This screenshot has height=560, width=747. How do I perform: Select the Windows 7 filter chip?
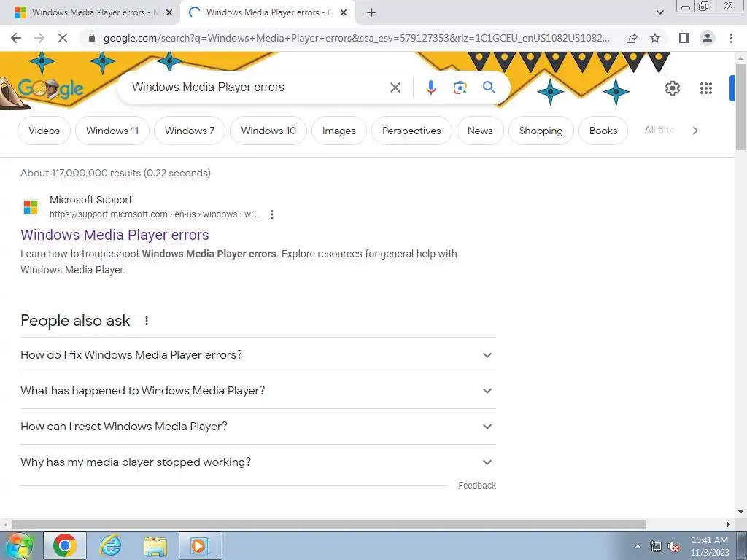click(190, 131)
